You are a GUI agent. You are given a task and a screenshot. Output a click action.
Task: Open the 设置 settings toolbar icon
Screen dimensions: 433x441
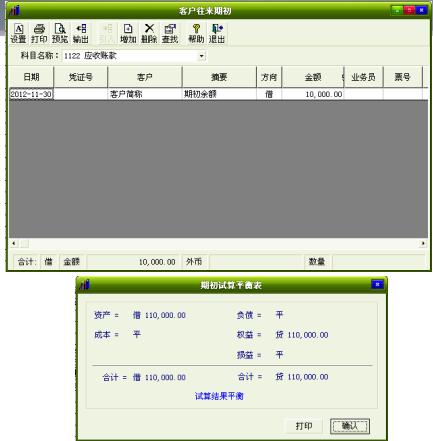point(18,34)
